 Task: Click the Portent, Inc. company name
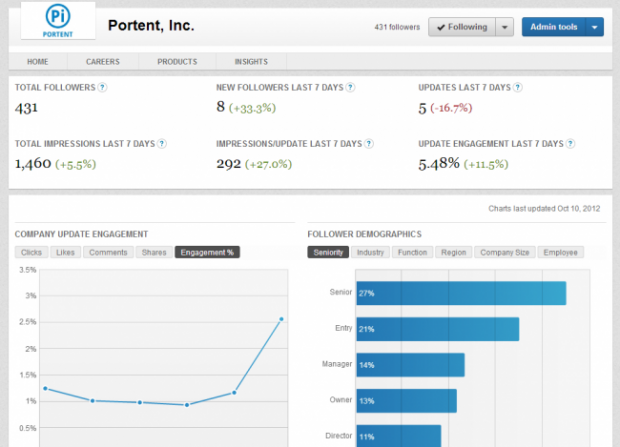coord(151,26)
